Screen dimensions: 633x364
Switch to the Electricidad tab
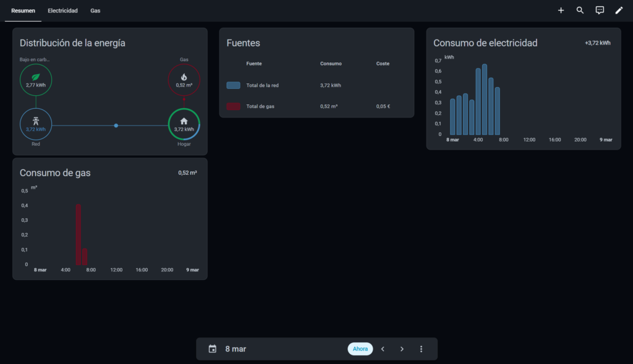coord(62,11)
